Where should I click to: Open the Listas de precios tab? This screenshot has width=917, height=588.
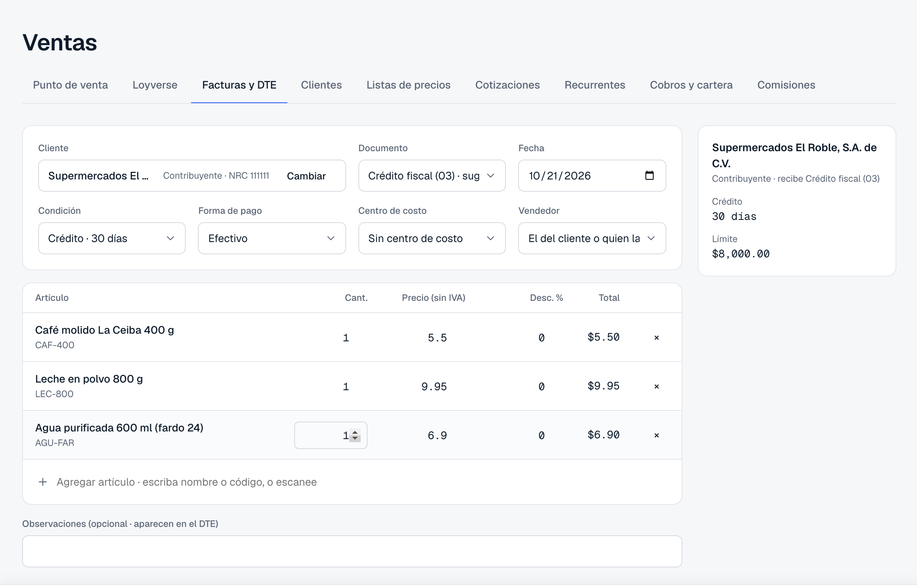point(408,85)
